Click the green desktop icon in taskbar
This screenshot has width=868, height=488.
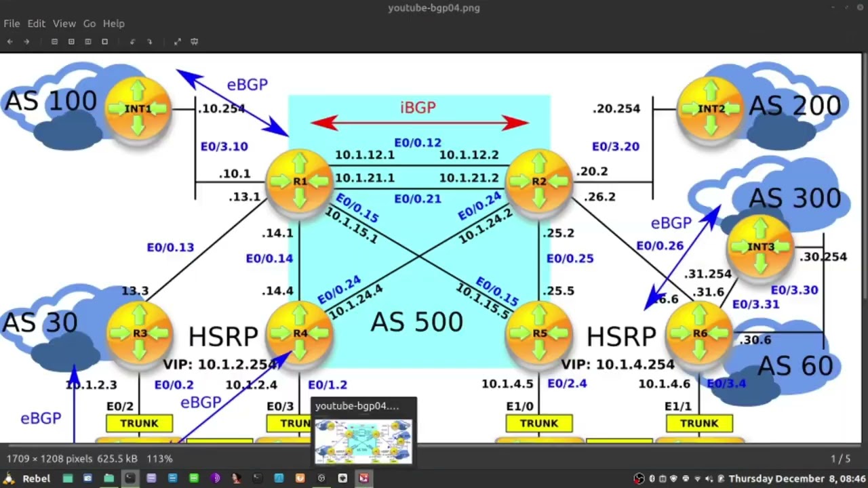click(x=68, y=479)
